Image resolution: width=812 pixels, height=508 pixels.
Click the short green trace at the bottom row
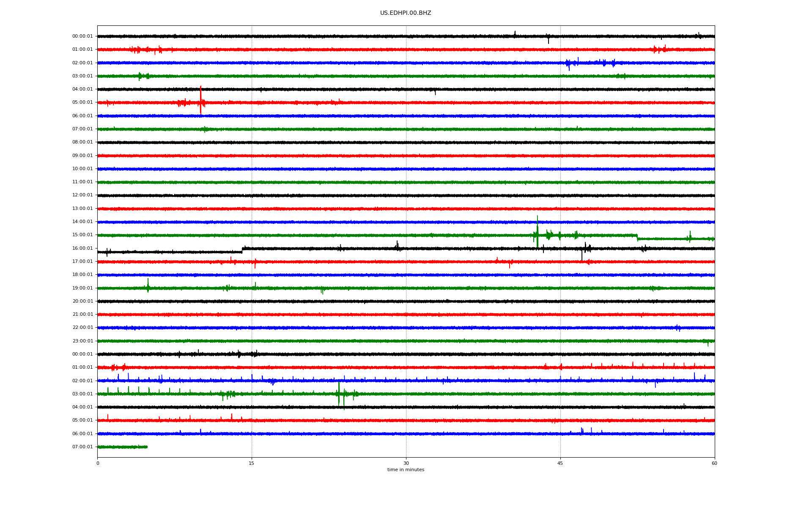123,447
